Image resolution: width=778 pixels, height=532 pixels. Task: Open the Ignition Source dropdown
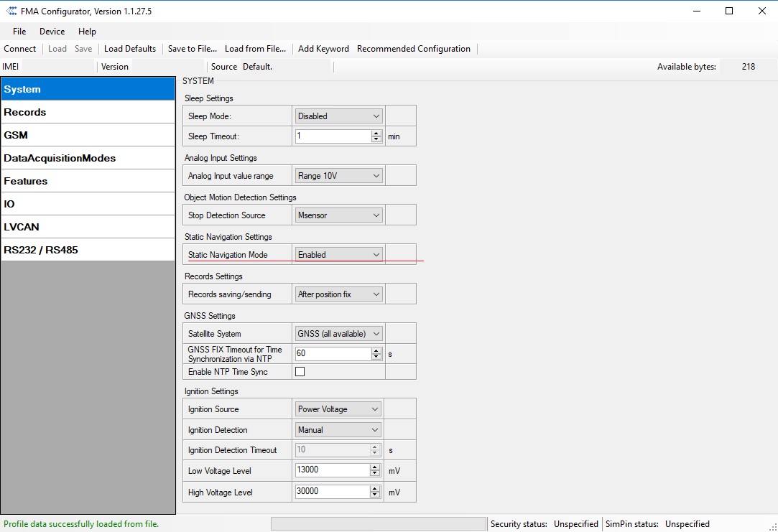tap(338, 409)
